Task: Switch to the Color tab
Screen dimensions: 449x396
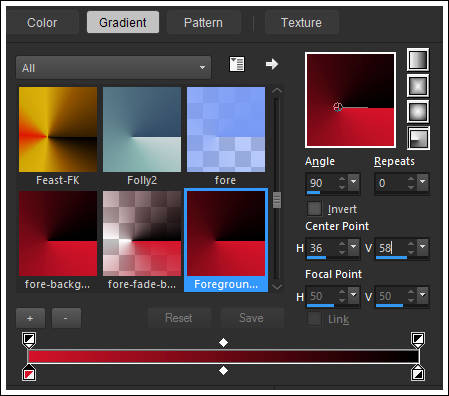Action: pyautogui.click(x=42, y=23)
